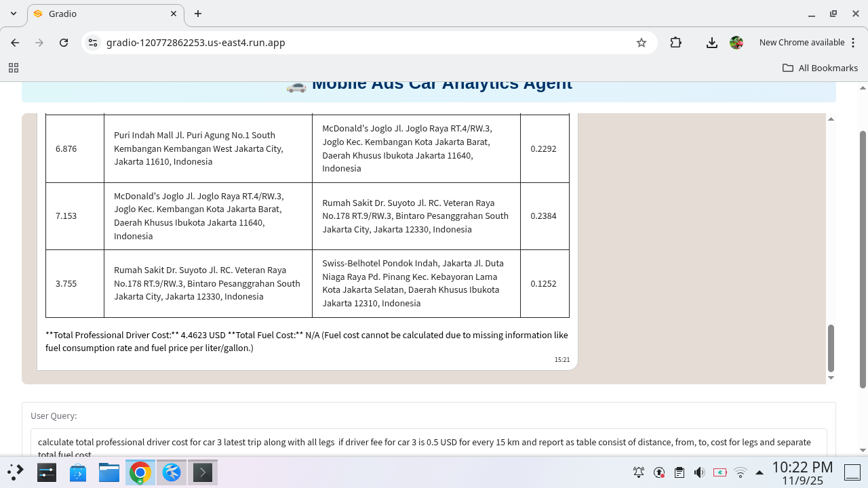Click the page scrollbar thumb
The width and height of the screenshot is (868, 488).
tap(863, 260)
